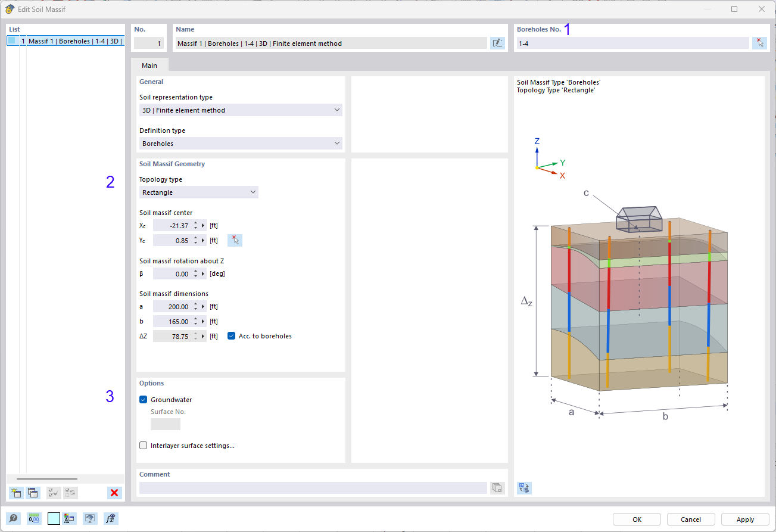
Task: Open the comment library icon
Action: point(497,488)
